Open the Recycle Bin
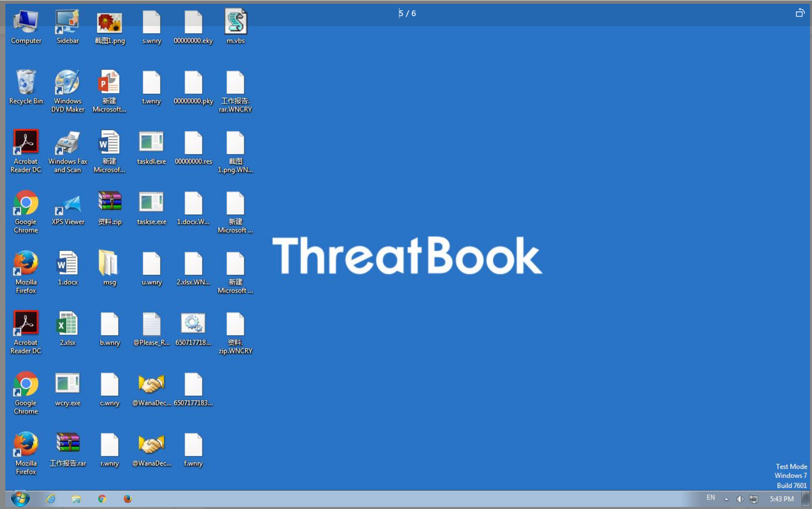The width and height of the screenshot is (812, 509). pyautogui.click(x=26, y=87)
